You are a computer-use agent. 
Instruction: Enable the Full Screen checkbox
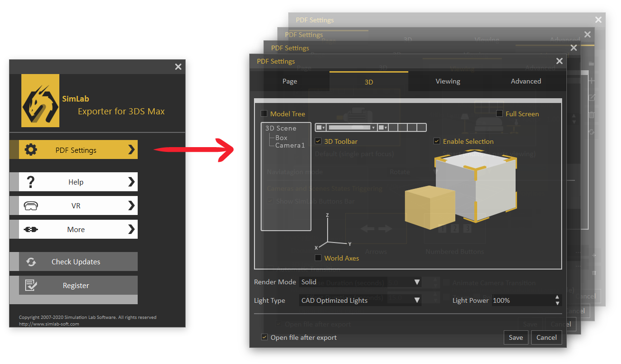[x=499, y=114]
